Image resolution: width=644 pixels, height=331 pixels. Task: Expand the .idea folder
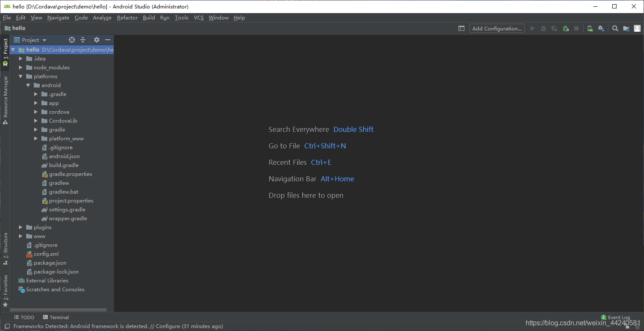point(21,58)
